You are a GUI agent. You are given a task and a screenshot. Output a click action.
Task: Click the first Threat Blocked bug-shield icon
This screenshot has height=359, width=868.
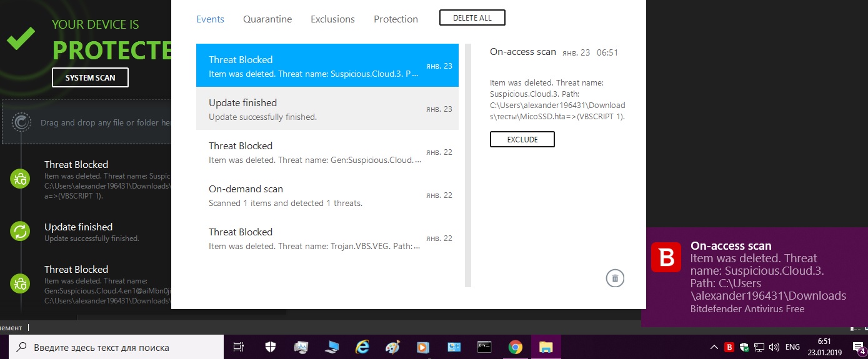tap(21, 180)
